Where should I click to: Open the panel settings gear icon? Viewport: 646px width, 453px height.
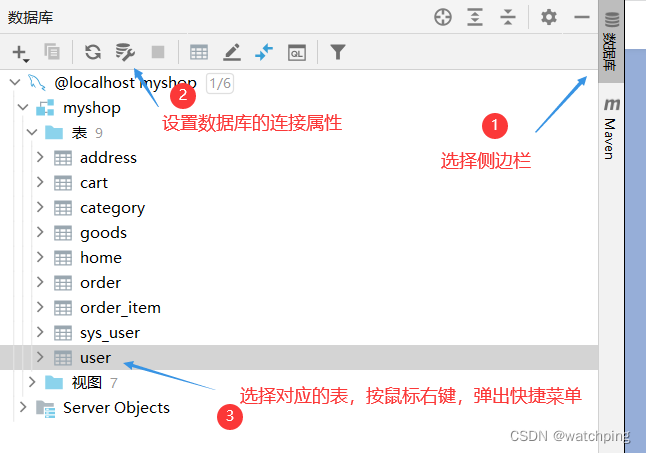[549, 17]
